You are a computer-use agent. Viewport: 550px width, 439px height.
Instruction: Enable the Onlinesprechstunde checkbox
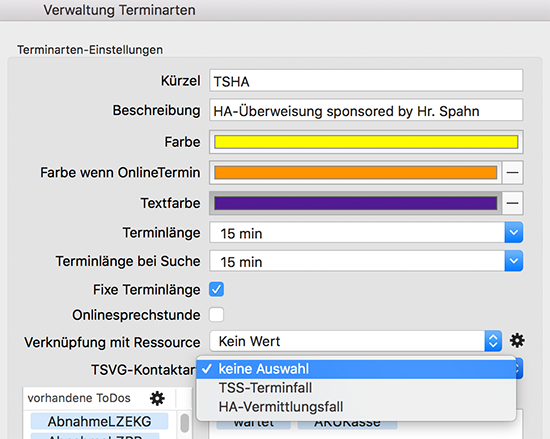point(216,315)
